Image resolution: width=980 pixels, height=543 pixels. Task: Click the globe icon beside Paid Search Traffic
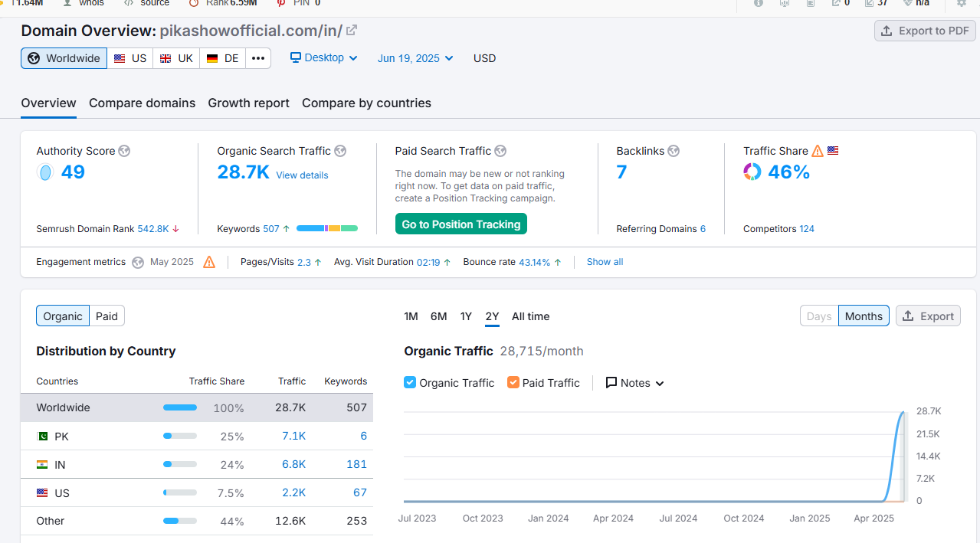(500, 151)
